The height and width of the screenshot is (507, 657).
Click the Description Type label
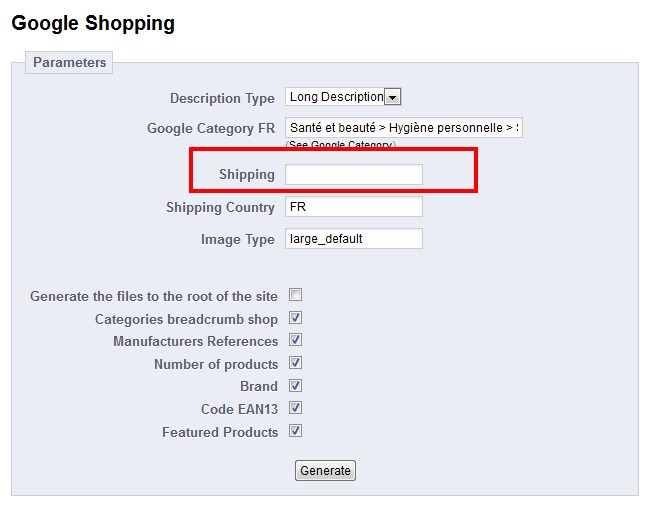click(x=222, y=98)
